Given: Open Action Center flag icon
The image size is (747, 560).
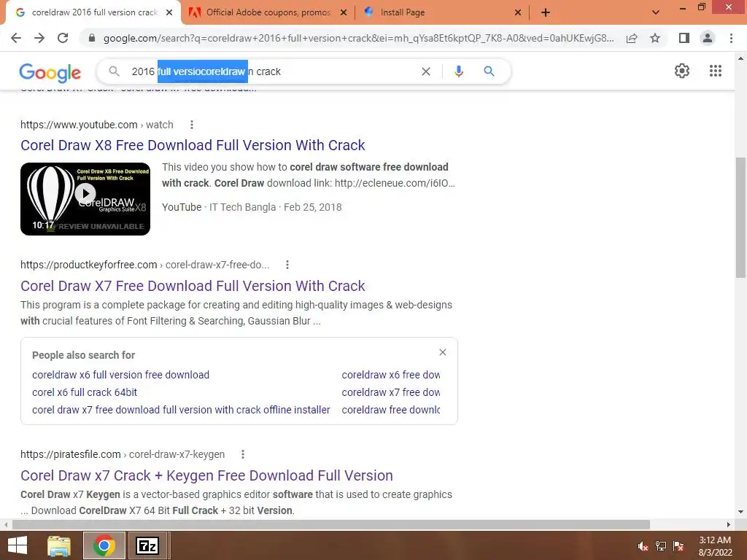Looking at the screenshot, I should point(678,546).
